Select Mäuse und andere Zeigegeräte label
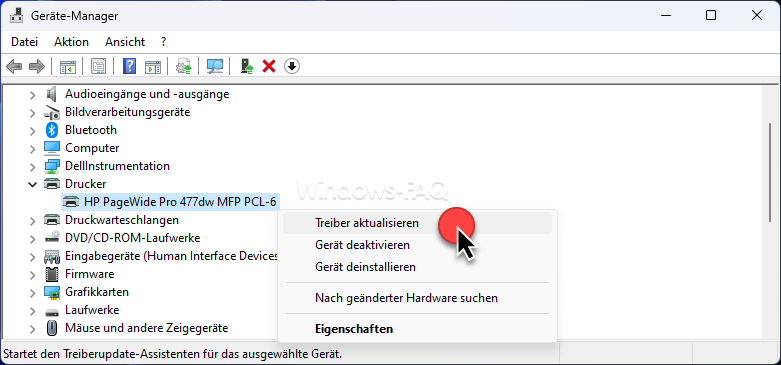This screenshot has height=365, width=781. tap(146, 328)
